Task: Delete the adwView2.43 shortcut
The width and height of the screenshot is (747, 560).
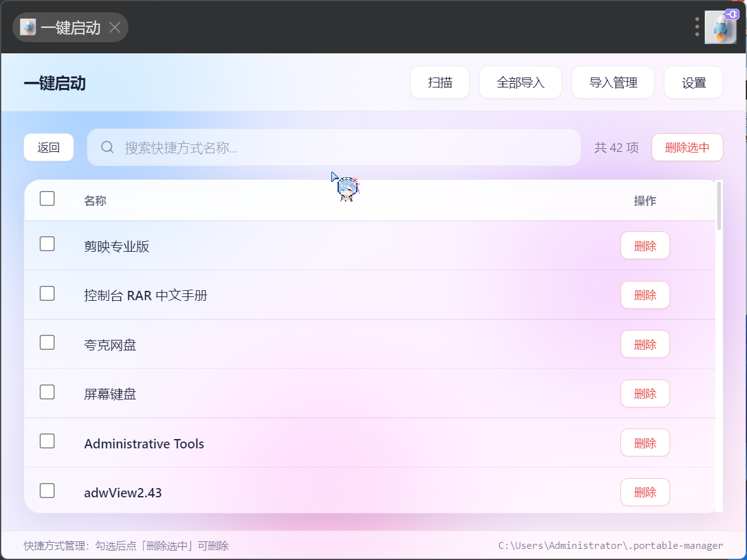Action: pos(645,492)
